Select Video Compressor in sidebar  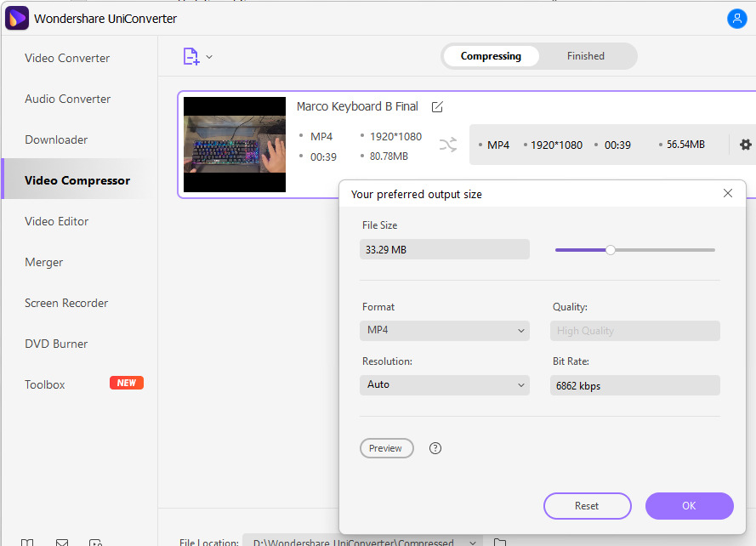pyautogui.click(x=77, y=180)
